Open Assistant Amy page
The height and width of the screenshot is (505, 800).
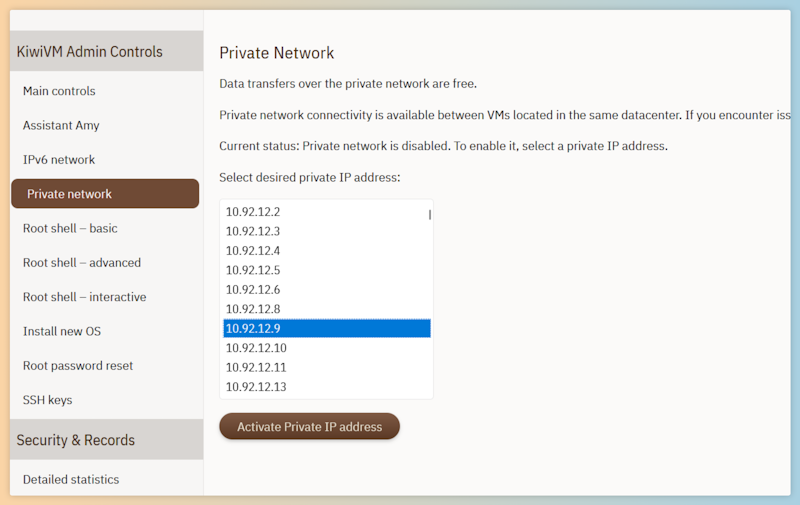tap(61, 125)
